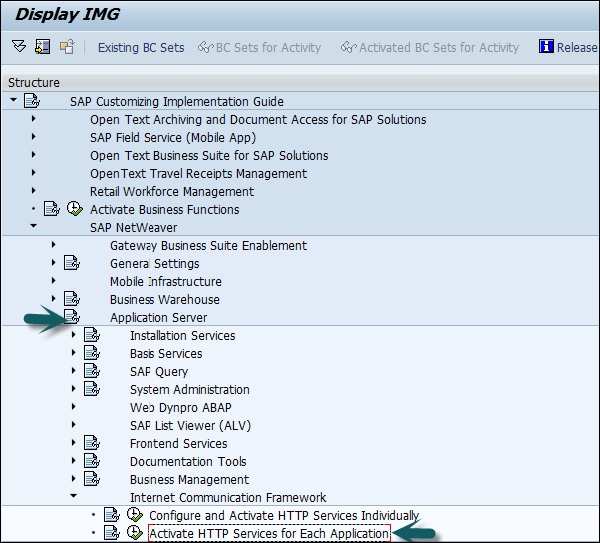Open documentation icon next to SAP Query
This screenshot has width=600, height=543.
point(92,371)
